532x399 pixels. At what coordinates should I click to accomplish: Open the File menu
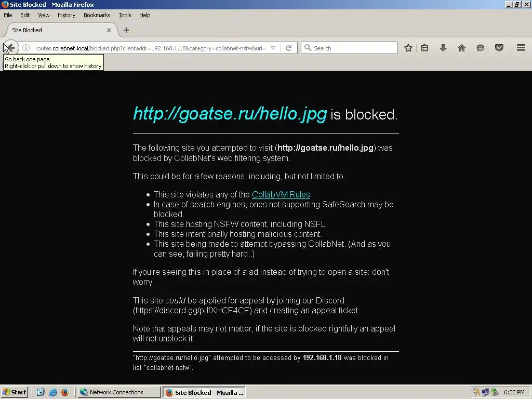coord(8,15)
